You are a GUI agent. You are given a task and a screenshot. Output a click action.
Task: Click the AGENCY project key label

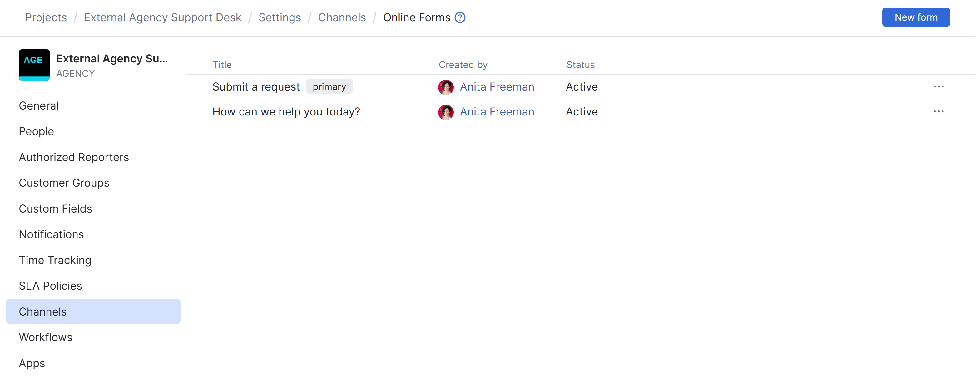(x=75, y=73)
